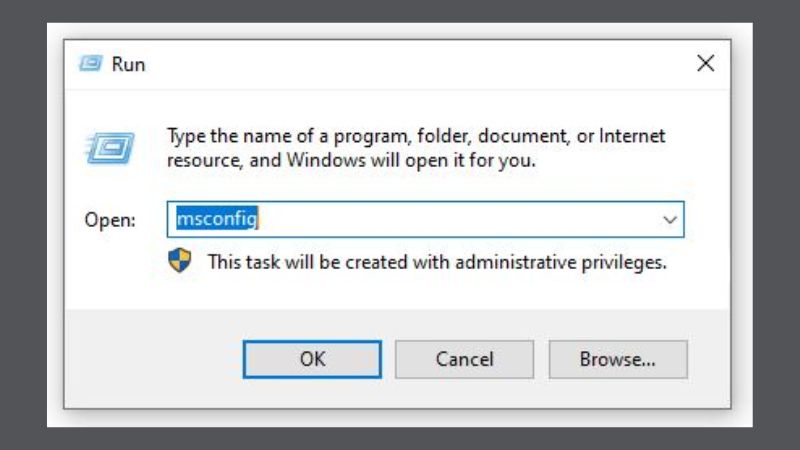Image resolution: width=800 pixels, height=450 pixels.
Task: Click the large Run program icon
Action: 103,148
